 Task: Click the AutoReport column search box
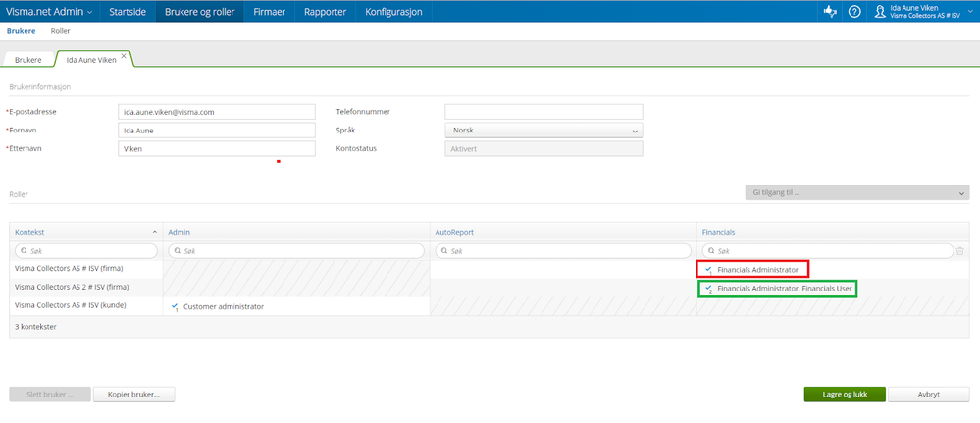coord(563,251)
